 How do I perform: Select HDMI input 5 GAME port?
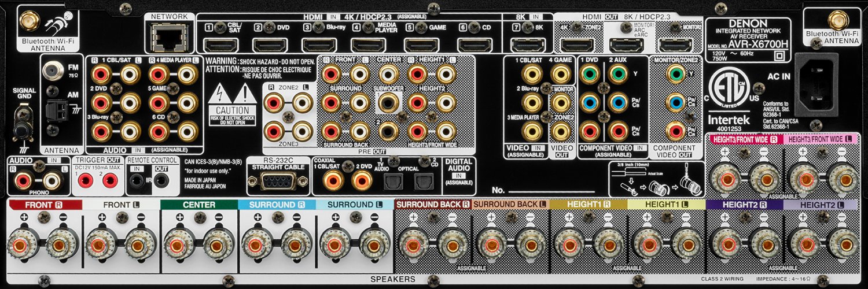[x=421, y=45]
